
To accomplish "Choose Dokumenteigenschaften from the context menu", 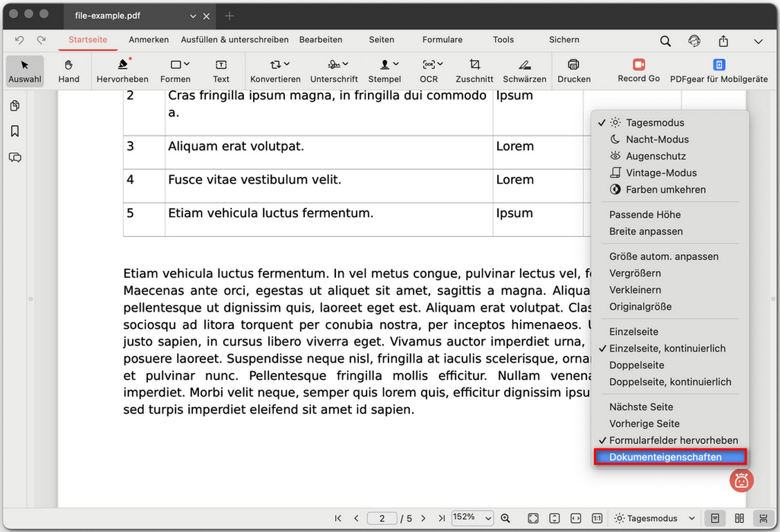I will pyautogui.click(x=665, y=457).
